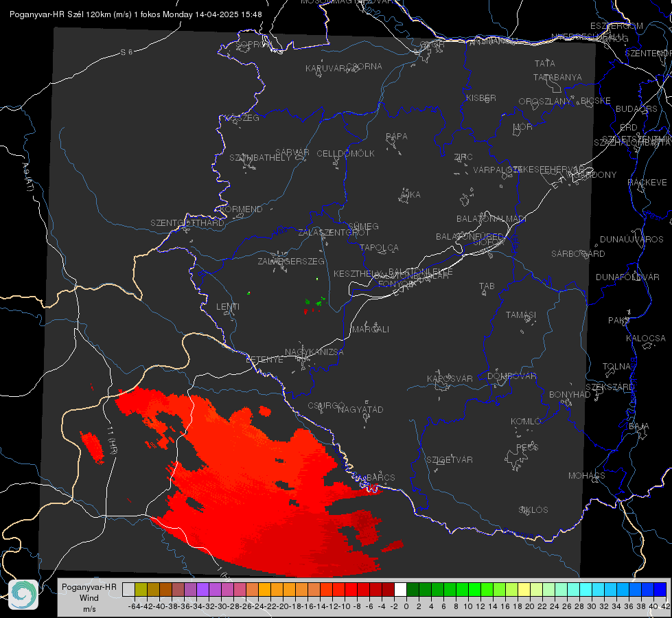Click the DOMBÓVÁR city label
The width and height of the screenshot is (672, 618).
[512, 376]
